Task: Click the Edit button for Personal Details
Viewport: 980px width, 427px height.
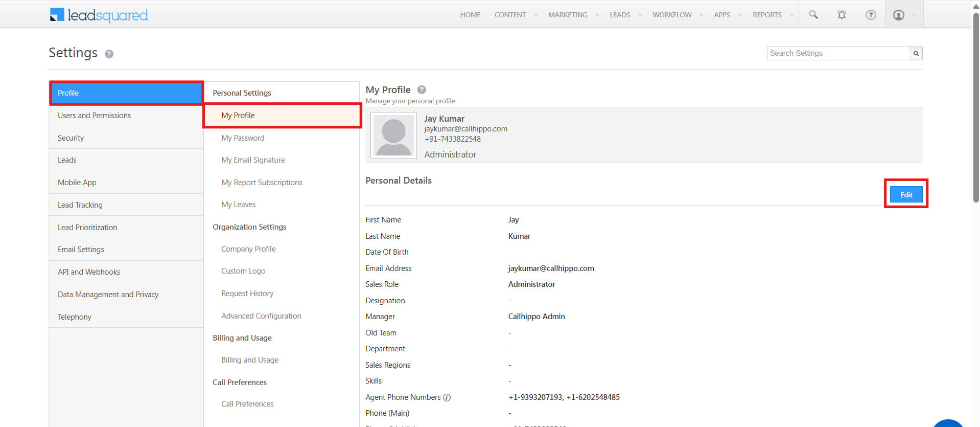Action: click(x=906, y=194)
